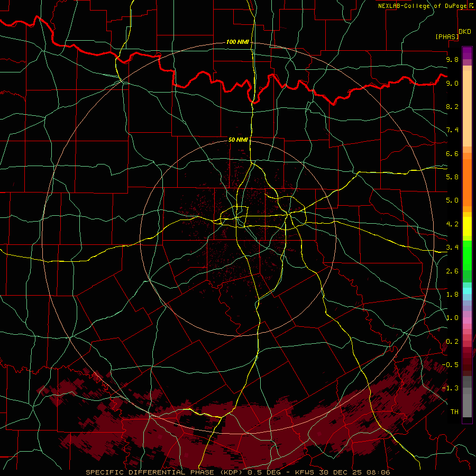Pick the purple swatch atop the color bar
Screen dimensions: 476x476
coord(467,53)
